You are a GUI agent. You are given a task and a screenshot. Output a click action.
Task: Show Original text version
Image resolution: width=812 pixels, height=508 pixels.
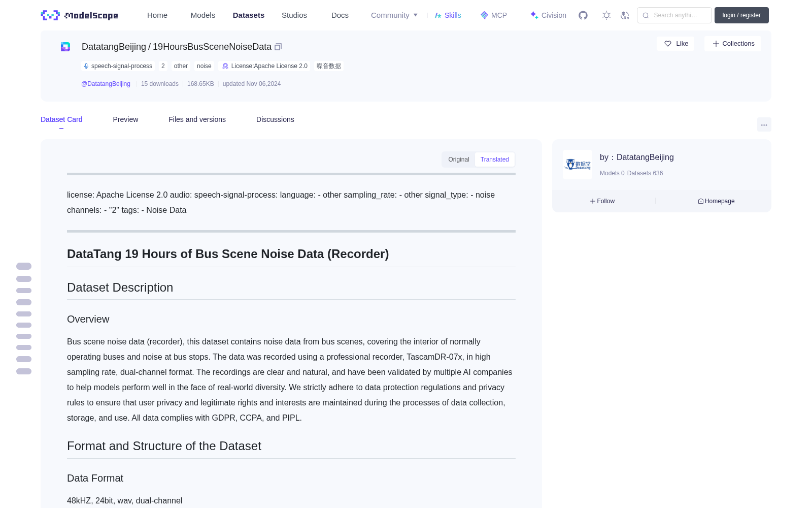[459, 160]
